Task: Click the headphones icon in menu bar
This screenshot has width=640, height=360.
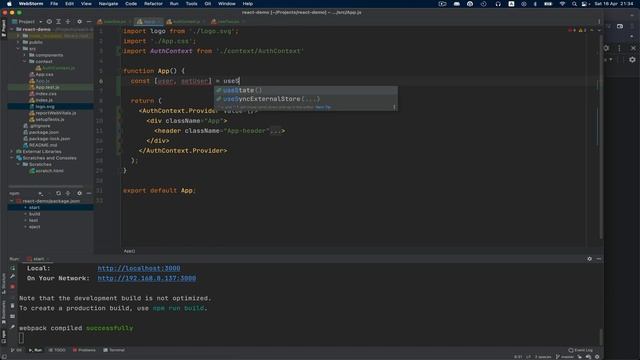Action: coord(498,4)
